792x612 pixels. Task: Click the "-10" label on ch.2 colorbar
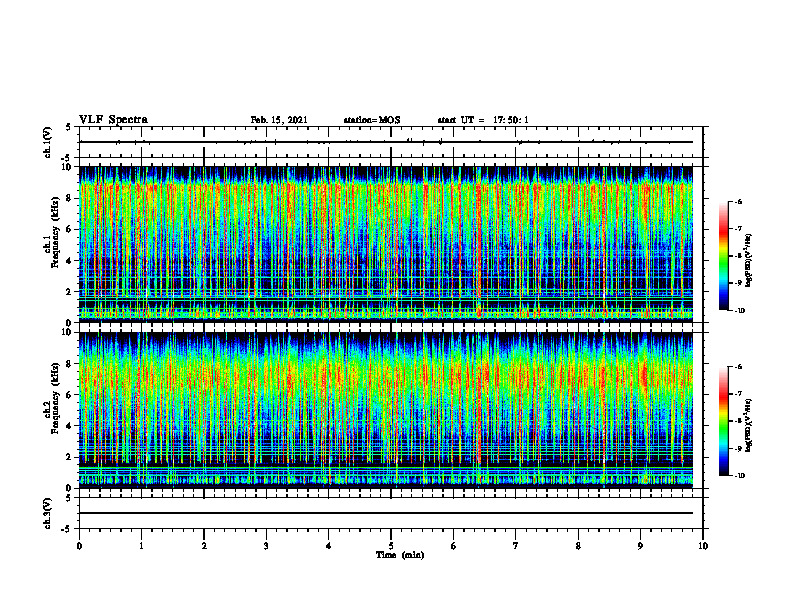tap(739, 476)
